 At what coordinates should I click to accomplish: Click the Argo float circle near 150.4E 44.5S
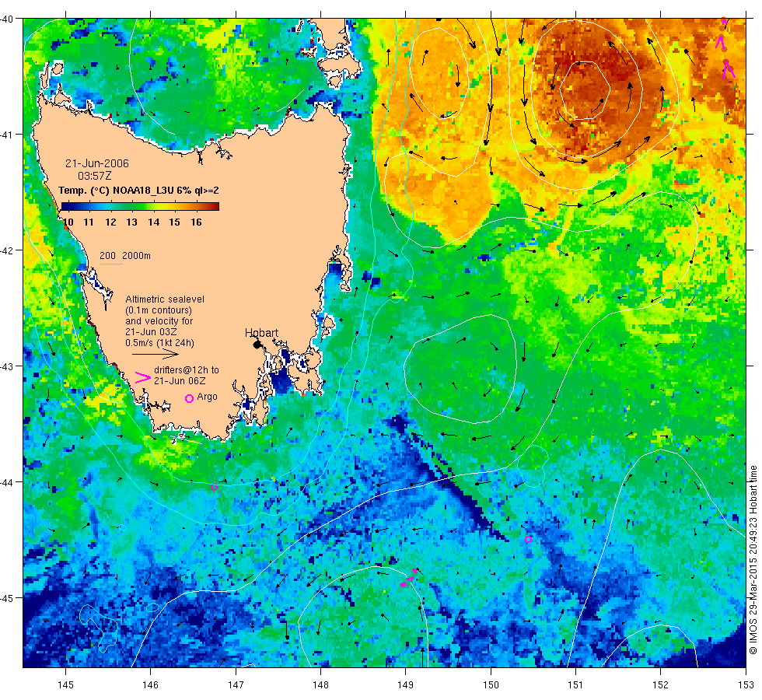point(528,539)
